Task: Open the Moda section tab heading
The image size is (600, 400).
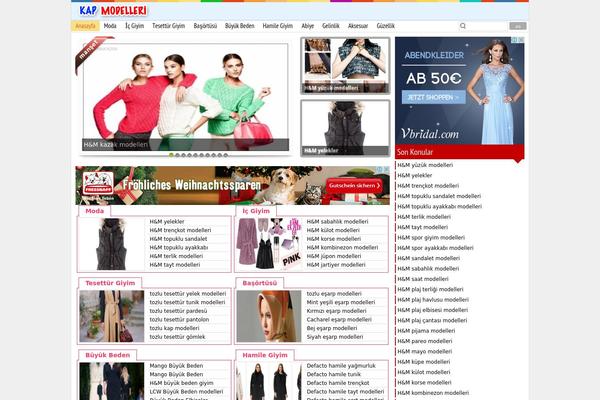Action: pos(95,211)
